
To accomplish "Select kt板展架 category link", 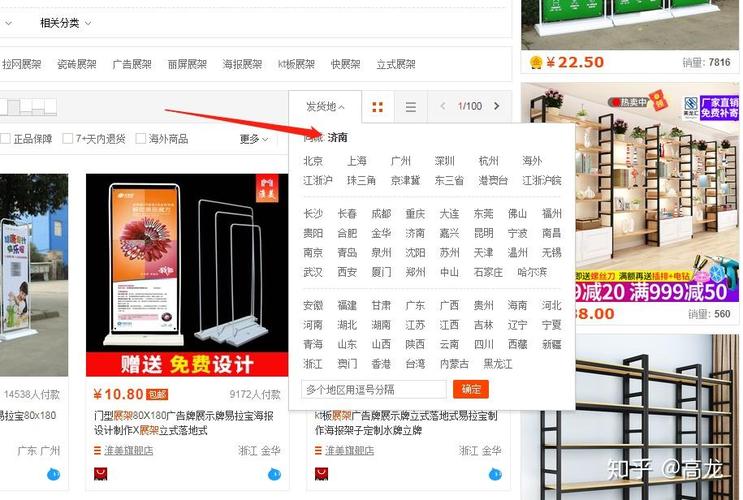I will pyautogui.click(x=296, y=64).
